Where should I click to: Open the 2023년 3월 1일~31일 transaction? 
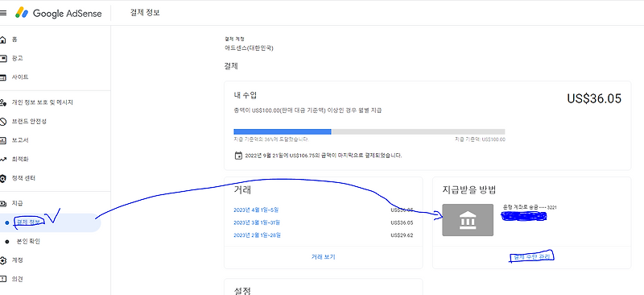[x=257, y=223]
